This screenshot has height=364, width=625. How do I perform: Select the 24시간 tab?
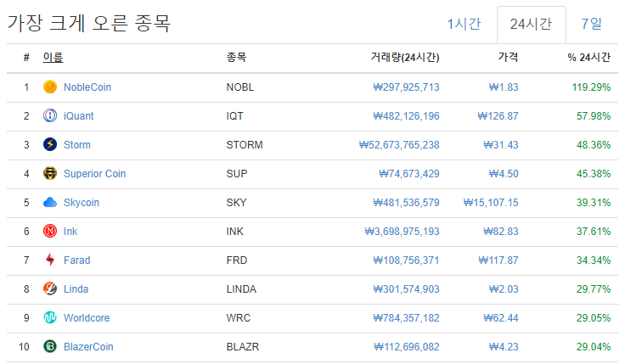531,24
